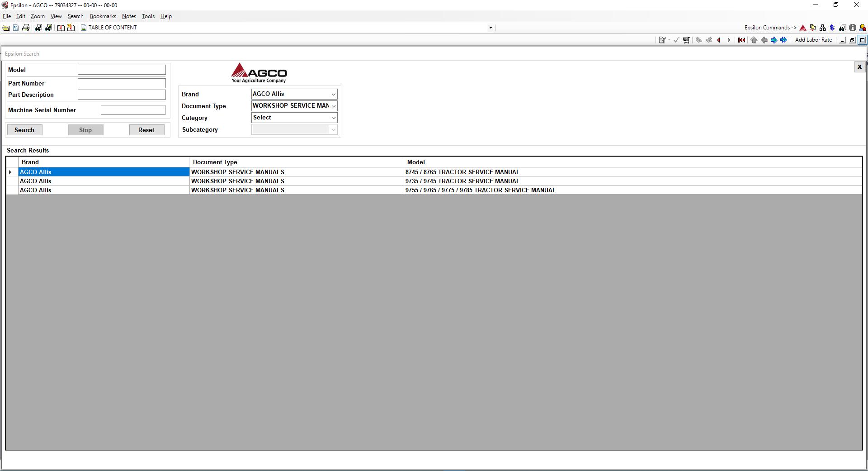Image resolution: width=868 pixels, height=471 pixels.
Task: Open the Bookmarks menu
Action: (x=103, y=16)
